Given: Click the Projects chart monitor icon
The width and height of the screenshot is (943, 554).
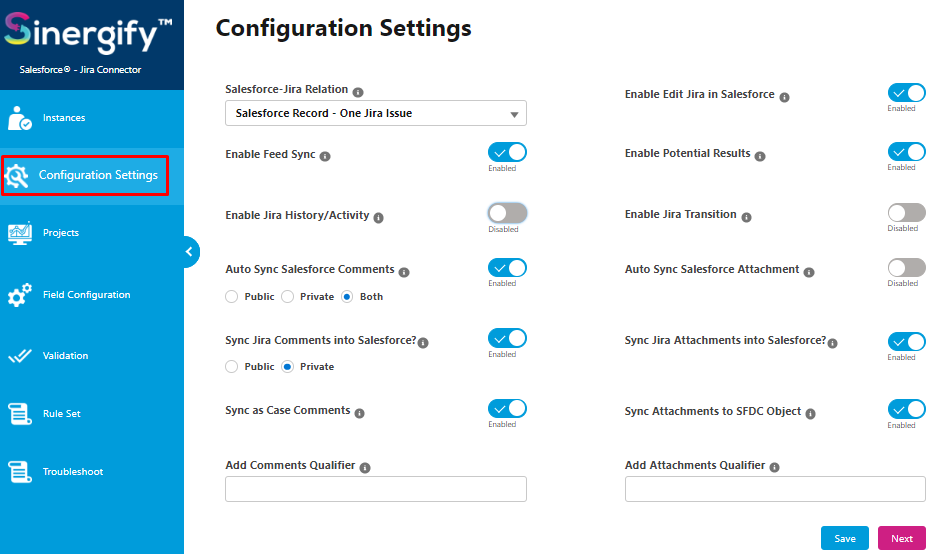Looking at the screenshot, I should click(20, 233).
